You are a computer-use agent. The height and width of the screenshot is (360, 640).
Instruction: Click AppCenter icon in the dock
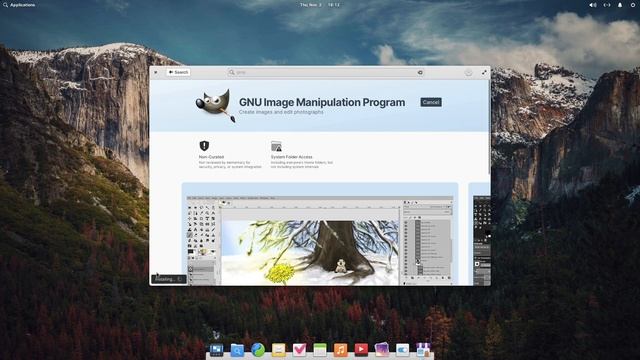(x=423, y=349)
